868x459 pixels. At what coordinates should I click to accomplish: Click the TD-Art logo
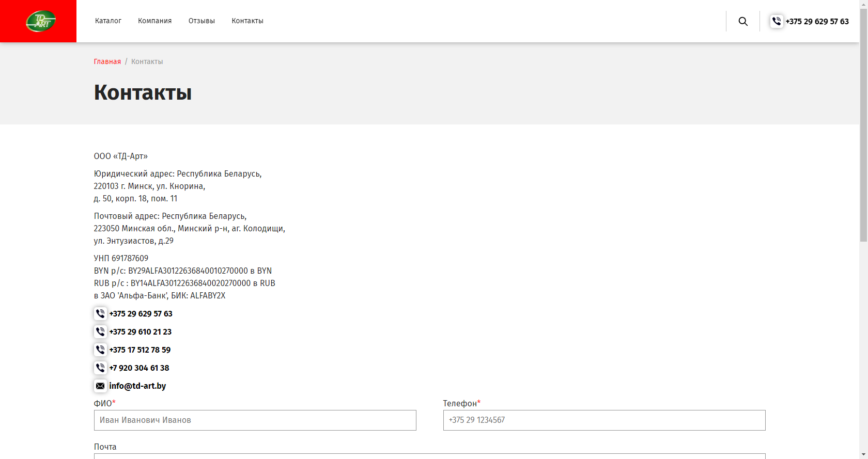tap(41, 21)
